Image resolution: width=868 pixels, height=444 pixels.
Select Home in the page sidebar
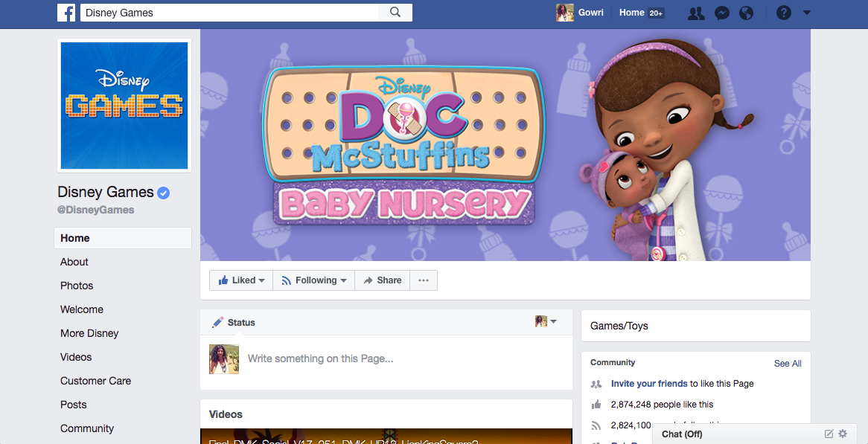point(123,238)
